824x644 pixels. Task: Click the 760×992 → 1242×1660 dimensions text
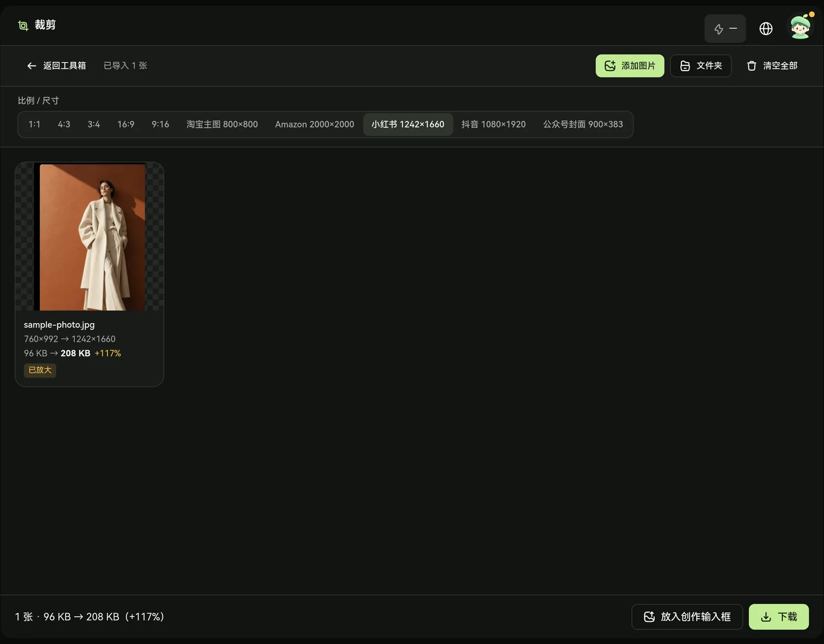point(70,339)
